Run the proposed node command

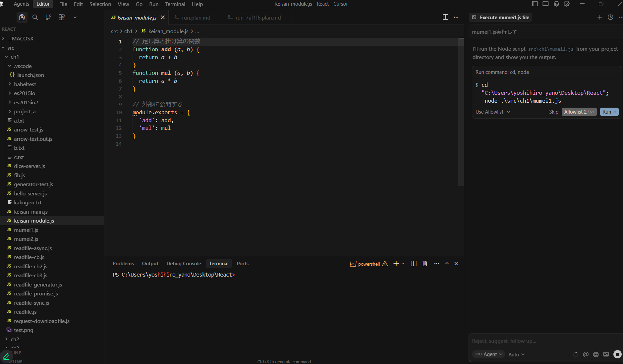[x=609, y=112]
